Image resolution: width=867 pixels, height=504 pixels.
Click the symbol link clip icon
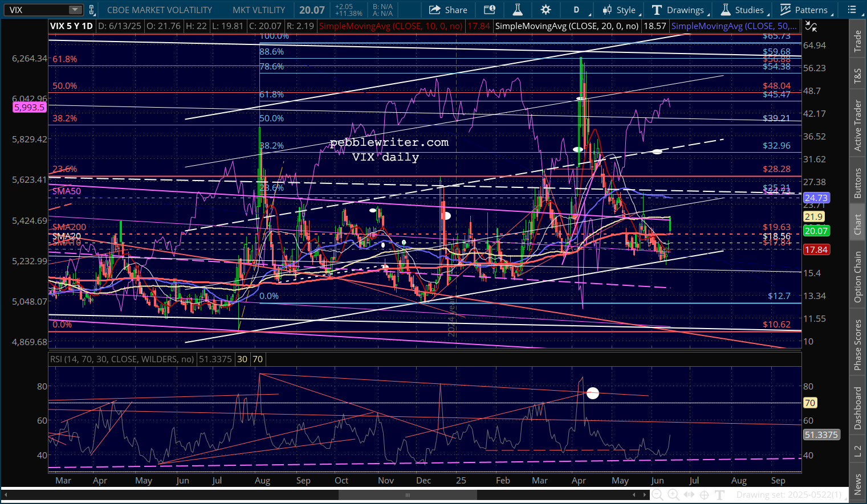[x=92, y=10]
